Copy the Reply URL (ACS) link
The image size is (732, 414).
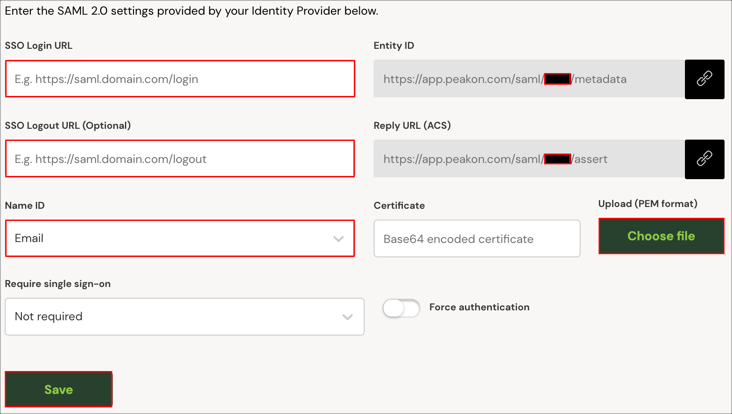704,159
